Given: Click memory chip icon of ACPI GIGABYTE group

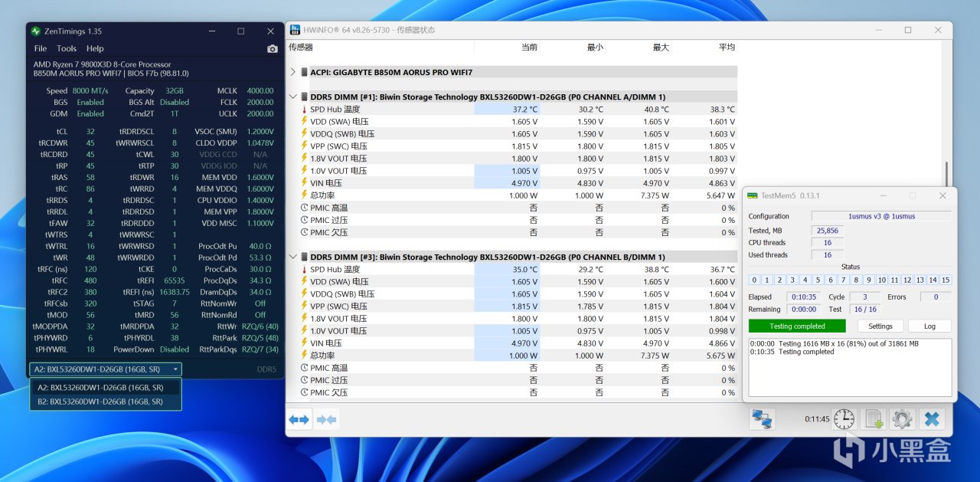Looking at the screenshot, I should click(x=304, y=73).
